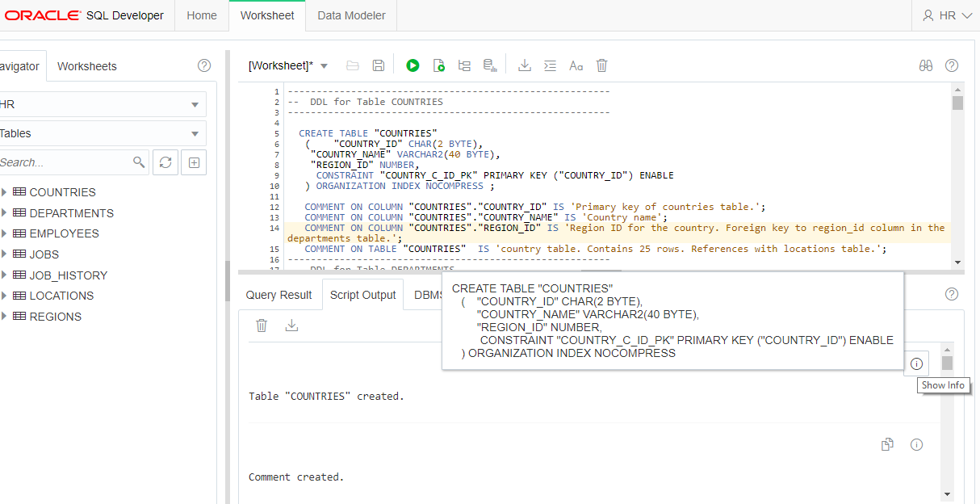Click the Query Result tab
The image size is (980, 504).
(x=279, y=295)
